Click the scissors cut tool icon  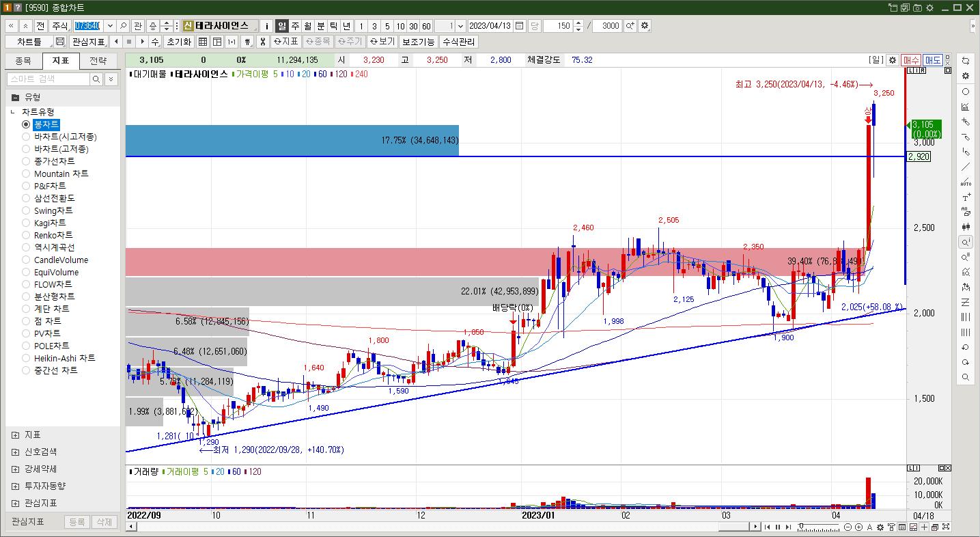pyautogui.click(x=262, y=42)
